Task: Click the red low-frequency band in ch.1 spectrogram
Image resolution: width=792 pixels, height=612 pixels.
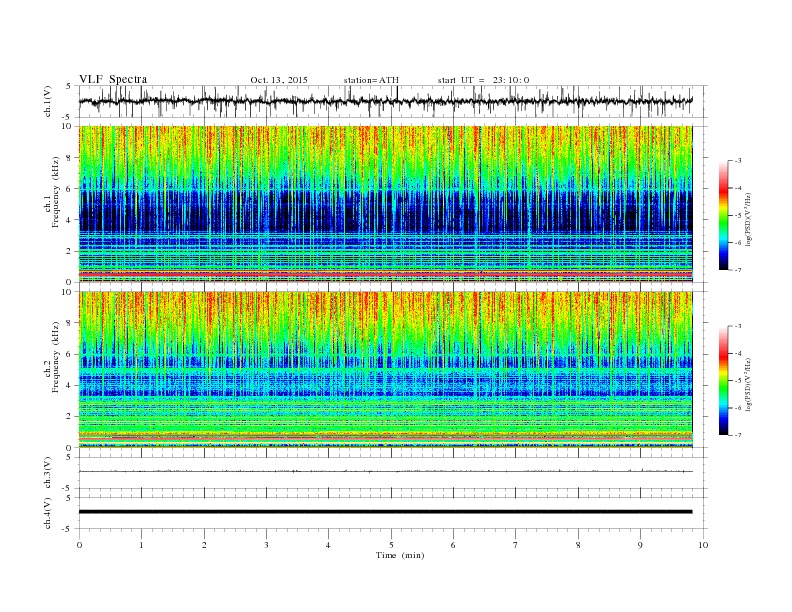Action: pyautogui.click(x=385, y=275)
